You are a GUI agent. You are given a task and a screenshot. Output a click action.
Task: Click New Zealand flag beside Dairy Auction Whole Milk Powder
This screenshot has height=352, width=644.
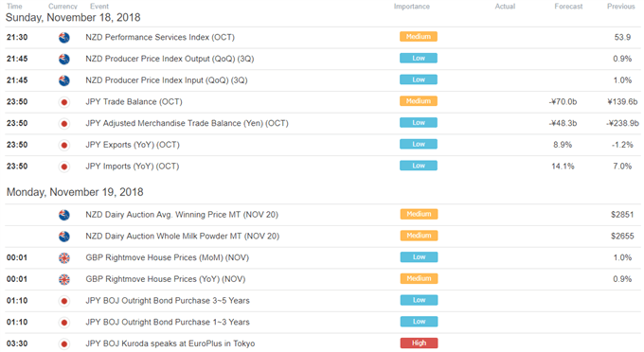click(64, 237)
